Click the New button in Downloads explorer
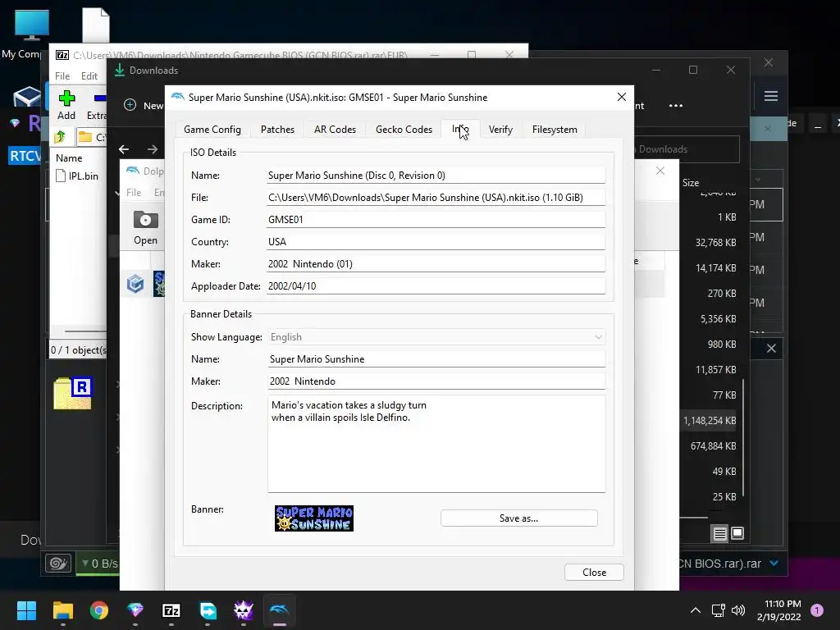 [144, 106]
